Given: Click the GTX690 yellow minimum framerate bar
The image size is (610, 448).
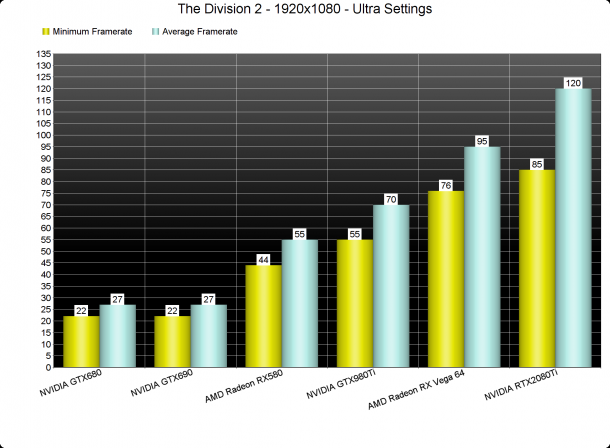Looking at the screenshot, I should coord(172,341).
